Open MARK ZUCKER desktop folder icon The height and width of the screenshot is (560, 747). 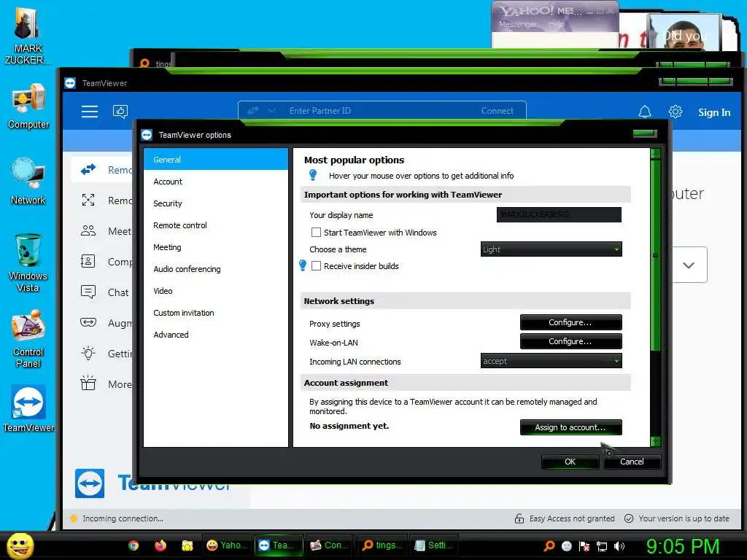28,35
